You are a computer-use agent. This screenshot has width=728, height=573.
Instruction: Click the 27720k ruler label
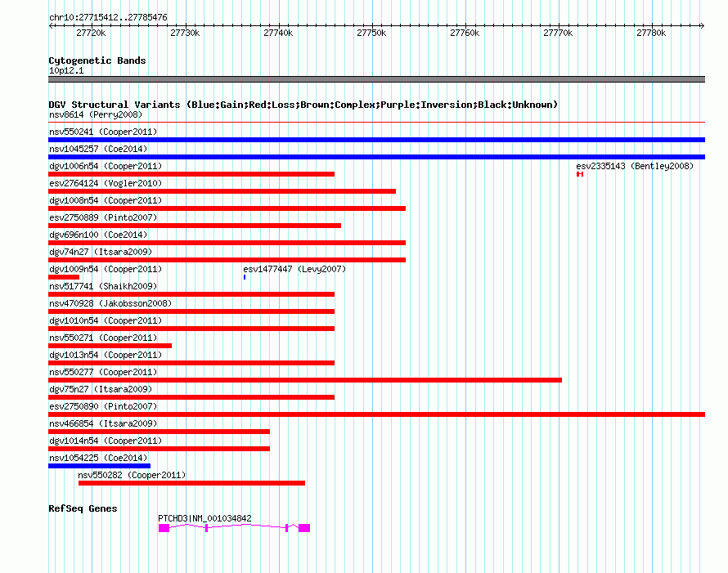tap(91, 33)
